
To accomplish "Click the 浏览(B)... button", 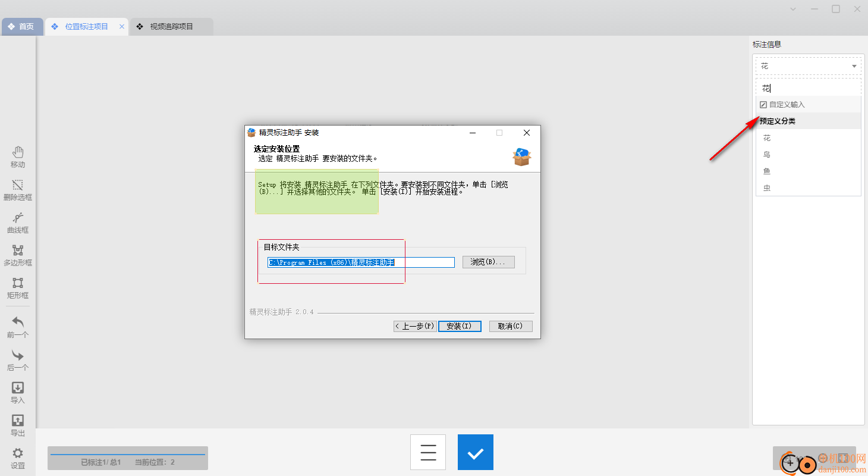I will 489,262.
